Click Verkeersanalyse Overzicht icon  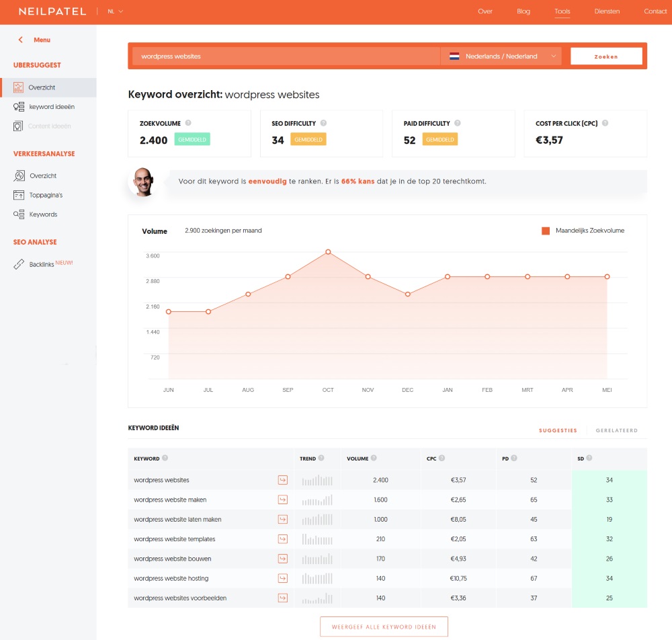(x=19, y=175)
